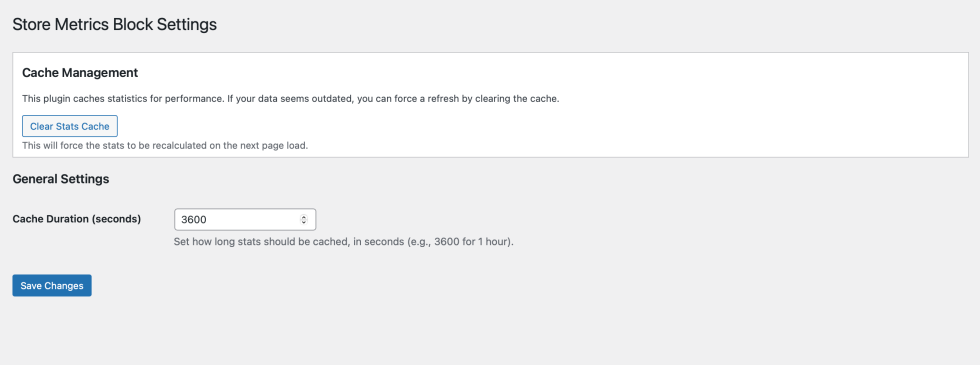Increase cache duration with the up arrow
The height and width of the screenshot is (365, 980).
[304, 217]
